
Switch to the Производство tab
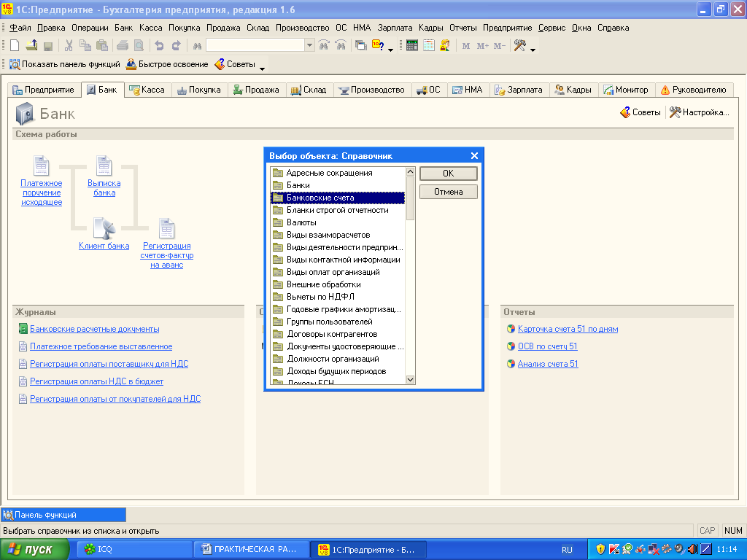[x=371, y=90]
